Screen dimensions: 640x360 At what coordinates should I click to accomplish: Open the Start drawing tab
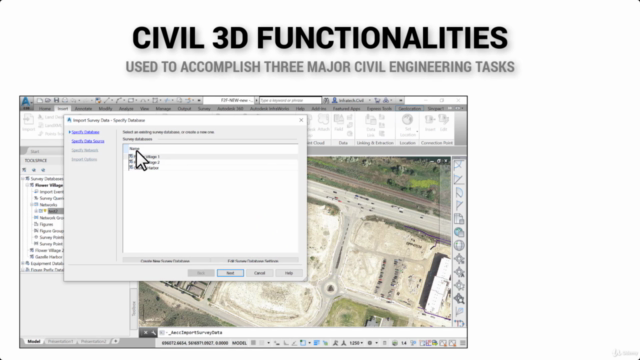tap(35, 151)
